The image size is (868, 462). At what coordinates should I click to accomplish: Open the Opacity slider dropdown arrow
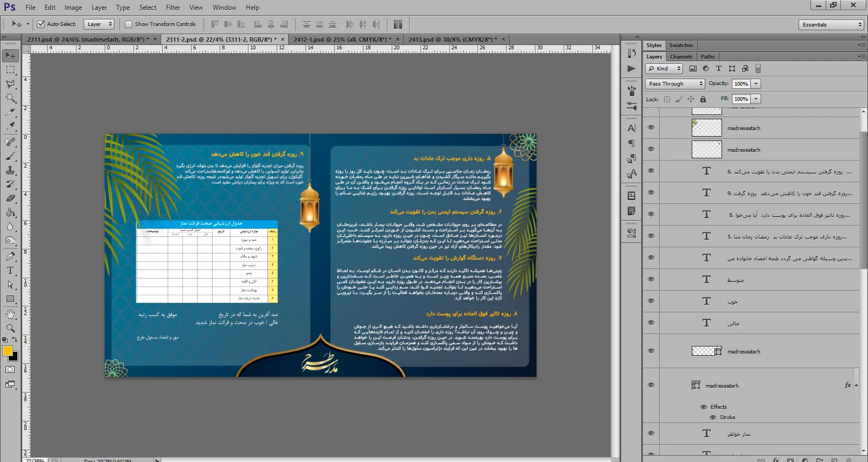756,84
